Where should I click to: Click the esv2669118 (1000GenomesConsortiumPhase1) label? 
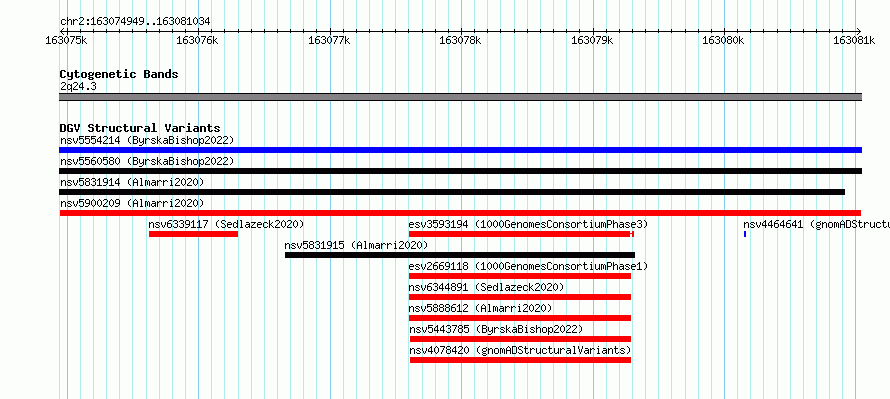(528, 266)
